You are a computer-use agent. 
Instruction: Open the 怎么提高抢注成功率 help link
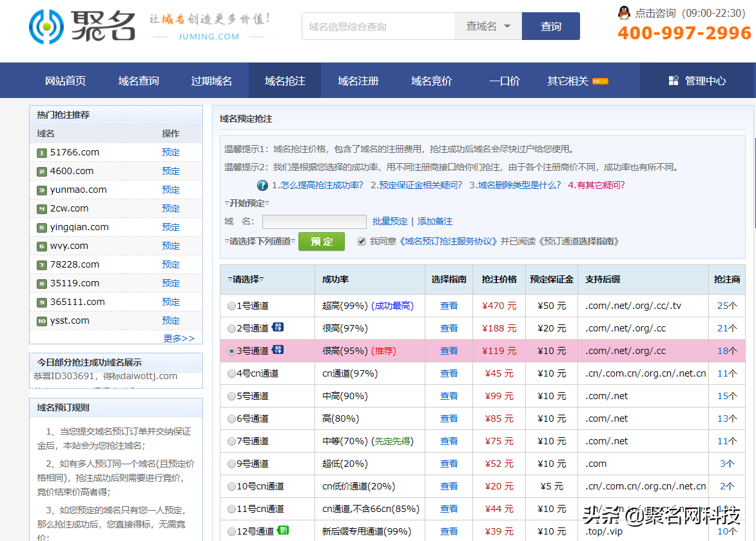click(317, 185)
